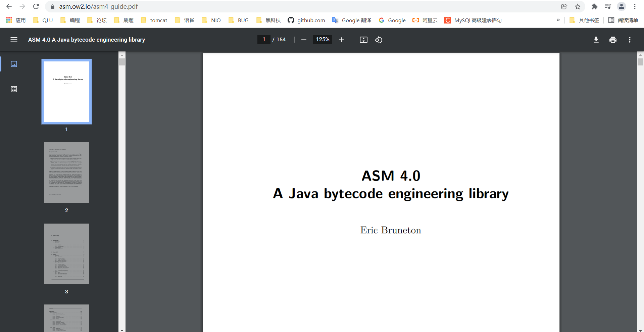Switch to thumbnails view in sidebar
Screen dimensions: 644x332
coord(14,64)
